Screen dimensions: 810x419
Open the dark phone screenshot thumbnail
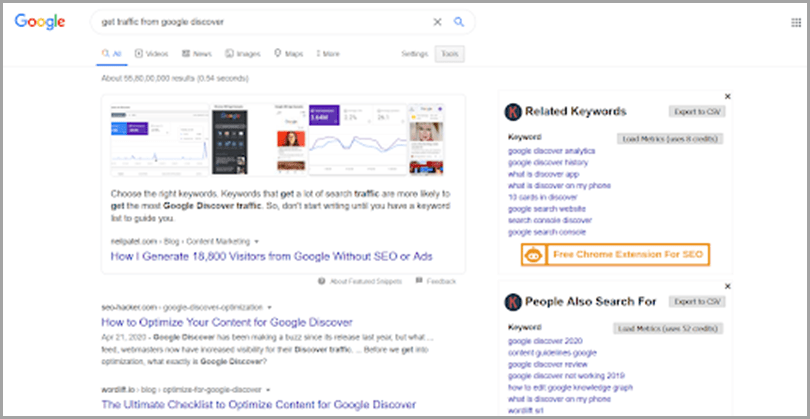228,140
